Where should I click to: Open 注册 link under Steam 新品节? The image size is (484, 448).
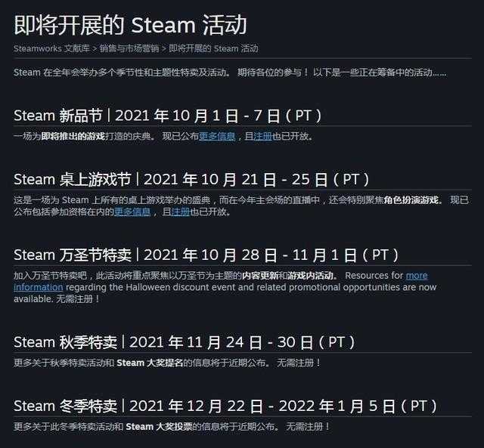click(x=262, y=136)
